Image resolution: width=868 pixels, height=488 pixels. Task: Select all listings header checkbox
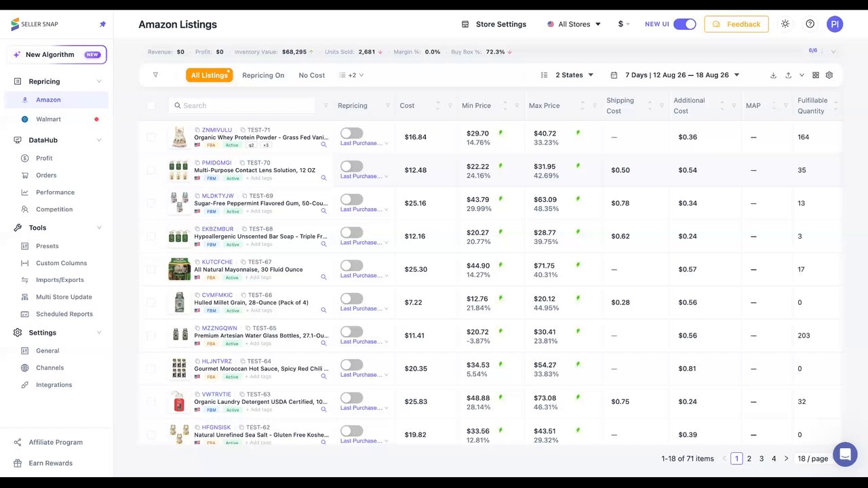[151, 106]
